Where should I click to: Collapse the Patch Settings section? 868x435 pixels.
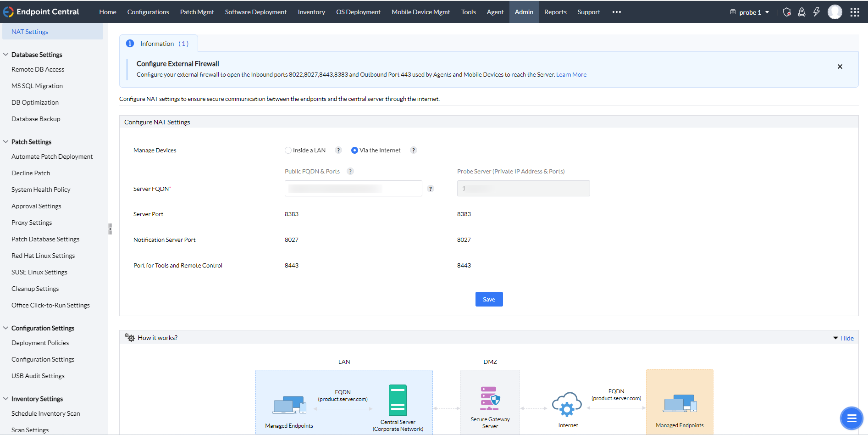(x=6, y=142)
